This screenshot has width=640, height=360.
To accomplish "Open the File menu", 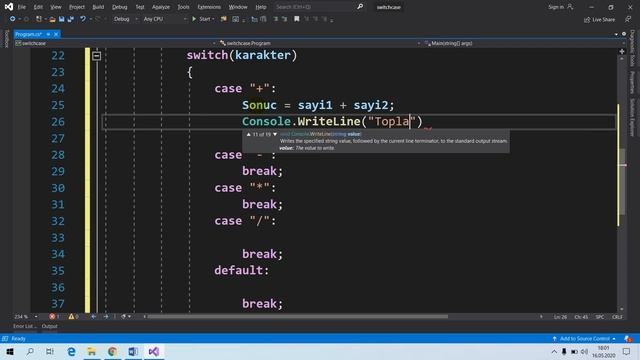I will pyautogui.click(x=22, y=7).
